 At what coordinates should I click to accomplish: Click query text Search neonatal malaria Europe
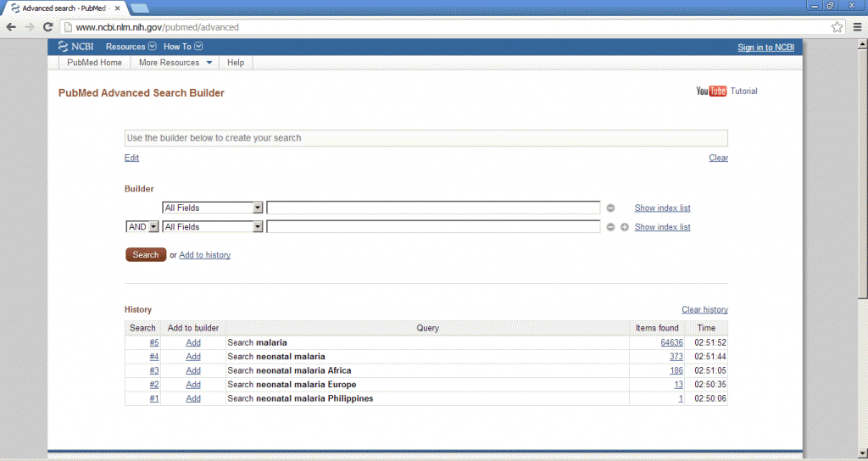tap(292, 385)
